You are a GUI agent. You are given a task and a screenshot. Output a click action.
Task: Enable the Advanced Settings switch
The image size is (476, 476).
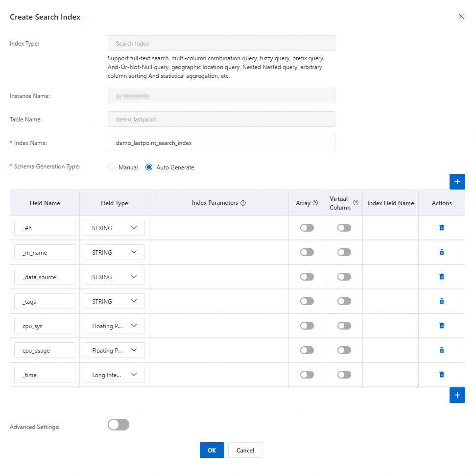coord(119,425)
